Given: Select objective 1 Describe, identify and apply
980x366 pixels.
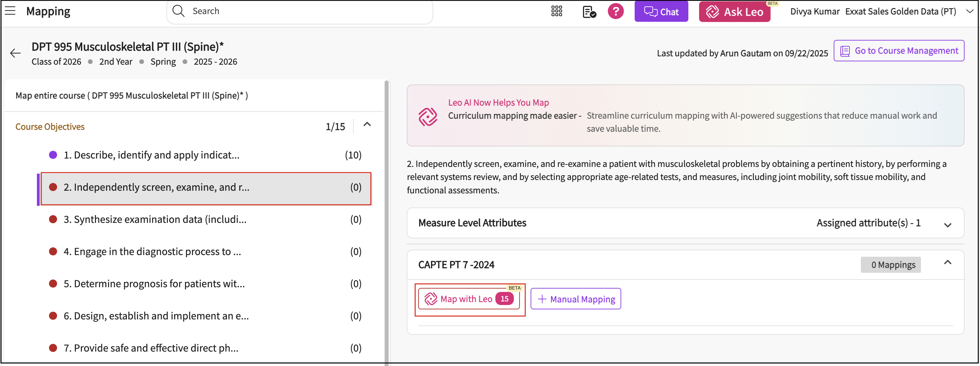Looking at the screenshot, I should (x=151, y=155).
